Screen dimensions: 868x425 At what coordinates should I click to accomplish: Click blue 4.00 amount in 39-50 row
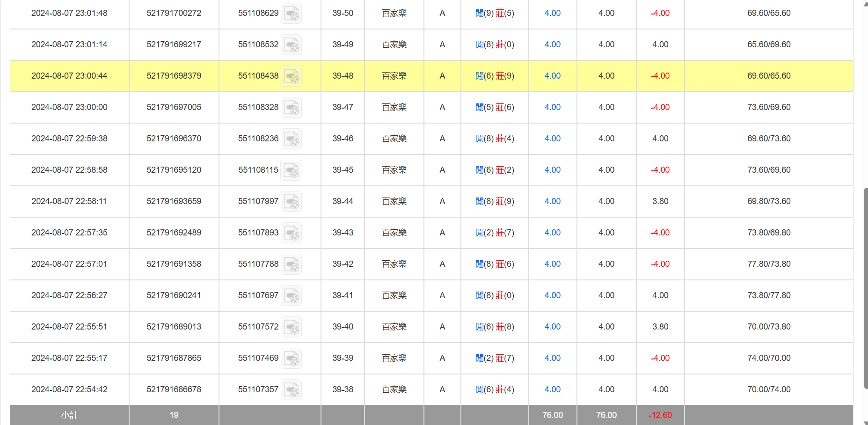552,13
